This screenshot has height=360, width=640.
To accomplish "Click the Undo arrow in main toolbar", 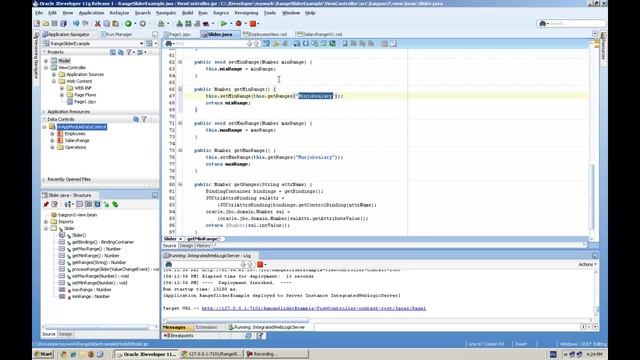I will (x=76, y=24).
